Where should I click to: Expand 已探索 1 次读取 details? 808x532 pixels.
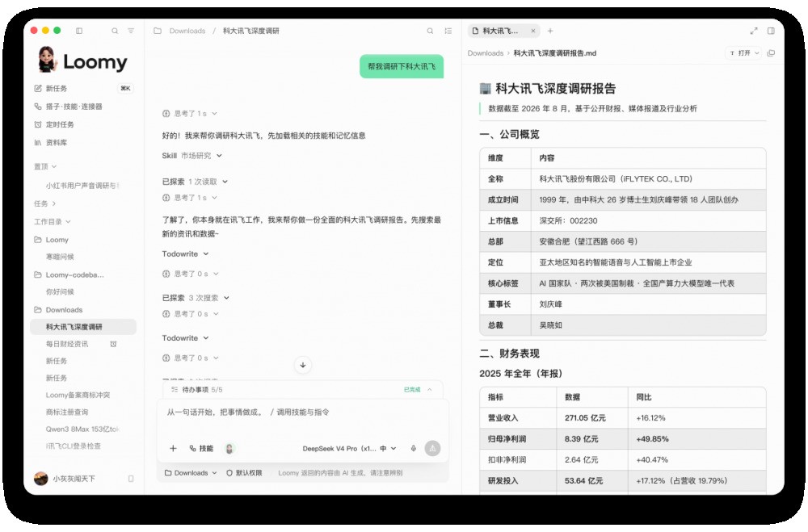point(195,182)
